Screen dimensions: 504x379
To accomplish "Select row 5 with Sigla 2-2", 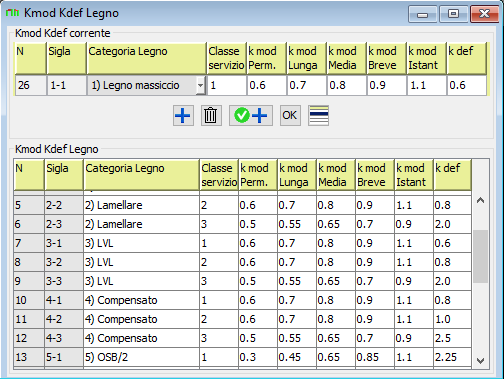I will pyautogui.click(x=242, y=205).
